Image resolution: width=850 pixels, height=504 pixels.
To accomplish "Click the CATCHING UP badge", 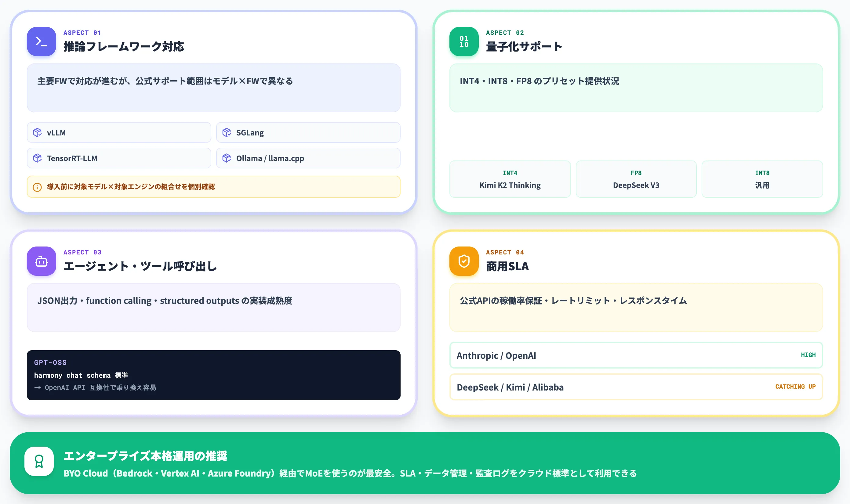I will pos(795,387).
